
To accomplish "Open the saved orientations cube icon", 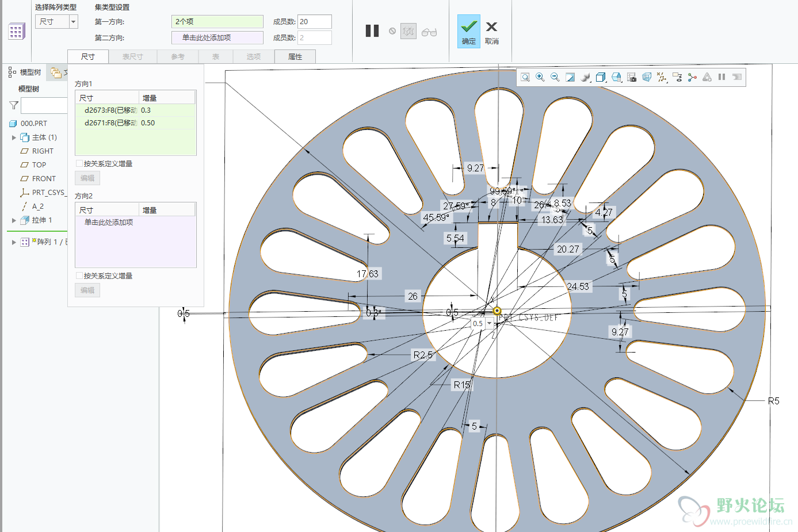I will [601, 77].
